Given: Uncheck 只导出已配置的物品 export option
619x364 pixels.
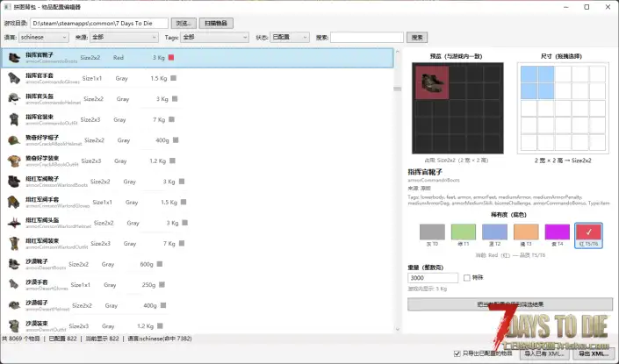Looking at the screenshot, I should (x=457, y=353).
